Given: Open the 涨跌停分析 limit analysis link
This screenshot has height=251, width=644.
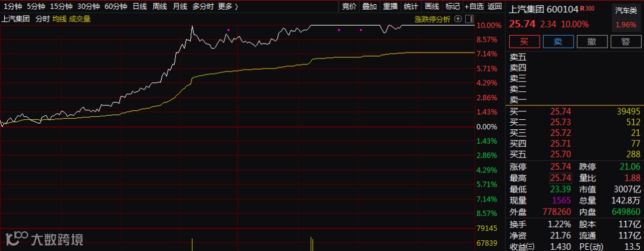Looking at the screenshot, I should [x=432, y=19].
